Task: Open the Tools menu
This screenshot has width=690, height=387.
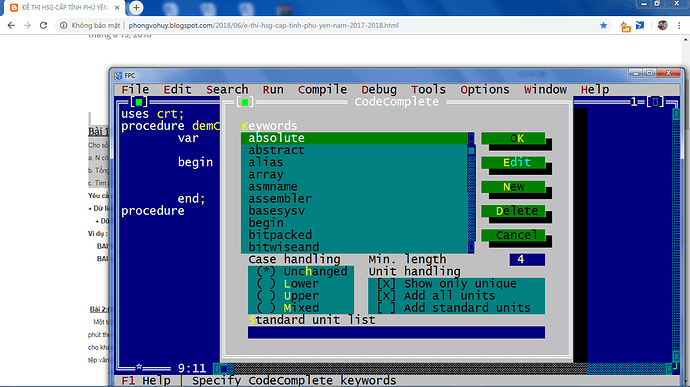Action: click(428, 89)
